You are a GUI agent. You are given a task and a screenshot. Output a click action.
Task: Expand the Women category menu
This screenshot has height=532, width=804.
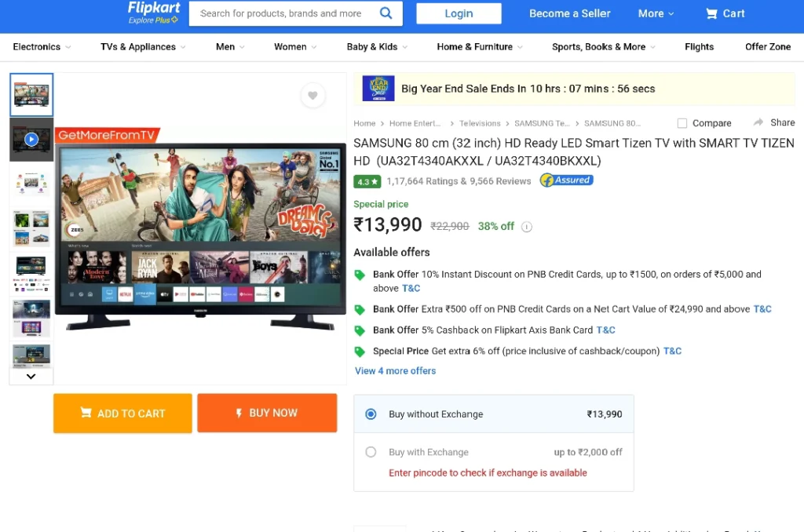[295, 46]
